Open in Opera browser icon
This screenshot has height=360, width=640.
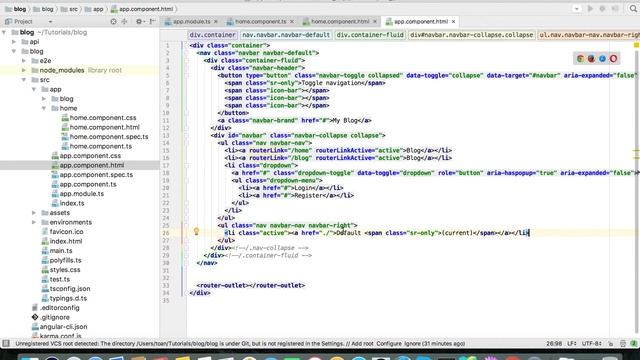click(613, 59)
